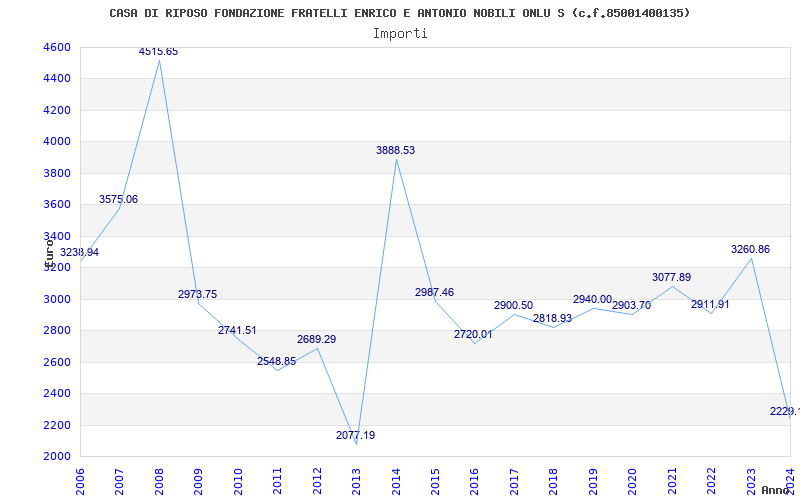Image resolution: width=800 pixels, height=500 pixels.
Task: Click the 3600 y-axis value
Action: click(55, 205)
